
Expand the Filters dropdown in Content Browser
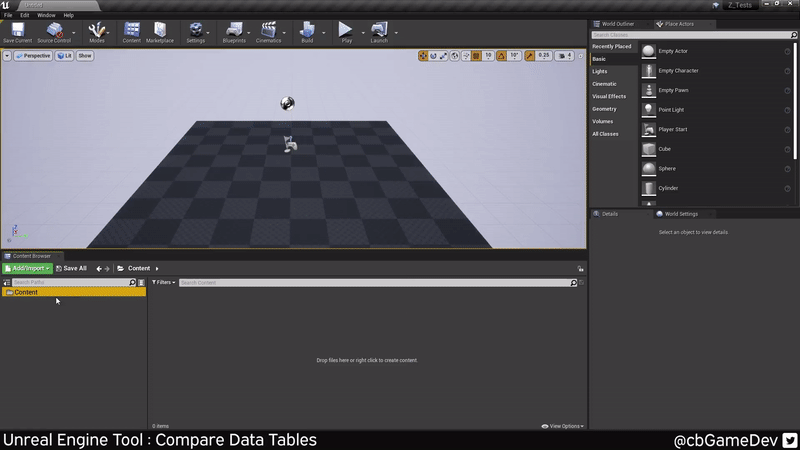click(163, 283)
